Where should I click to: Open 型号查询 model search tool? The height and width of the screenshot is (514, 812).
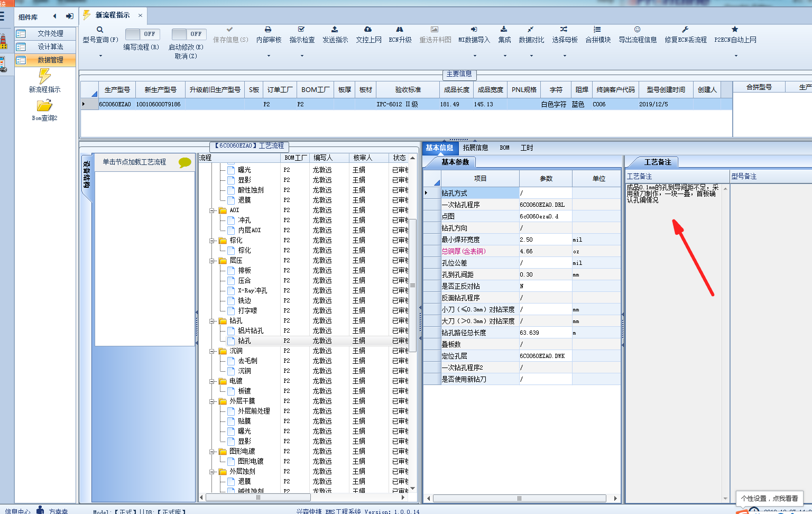coord(100,35)
